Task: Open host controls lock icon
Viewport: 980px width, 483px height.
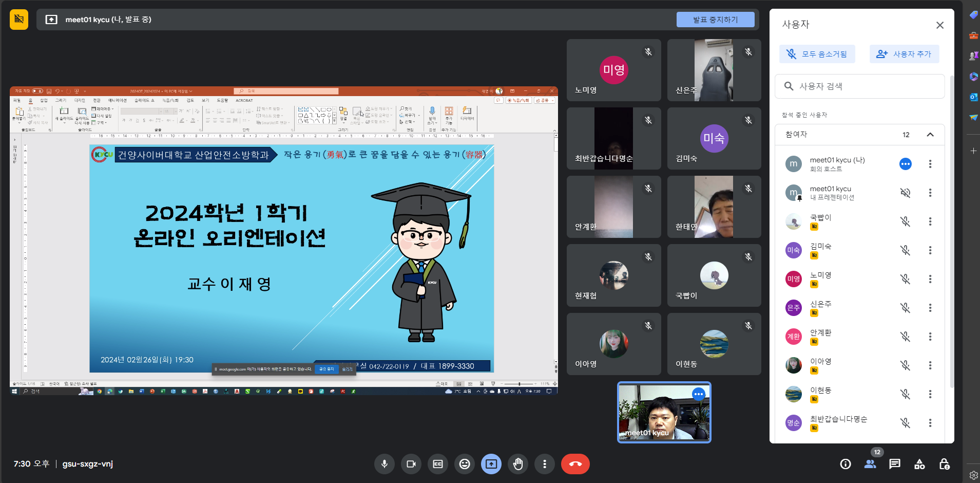Action: coord(944,464)
